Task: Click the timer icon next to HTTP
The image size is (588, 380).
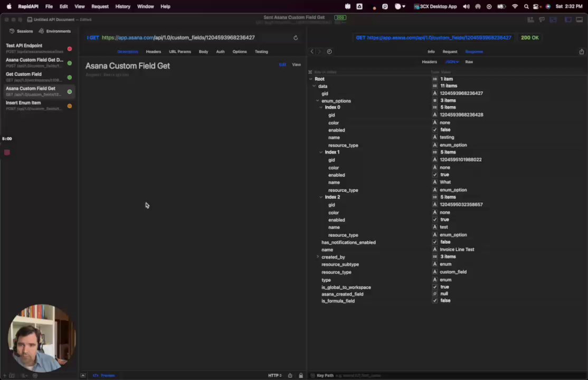Action: coord(290,375)
